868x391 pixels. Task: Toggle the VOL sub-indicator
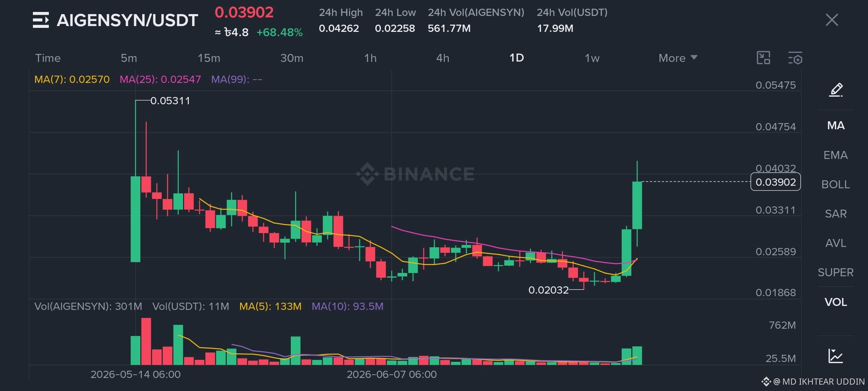(836, 302)
